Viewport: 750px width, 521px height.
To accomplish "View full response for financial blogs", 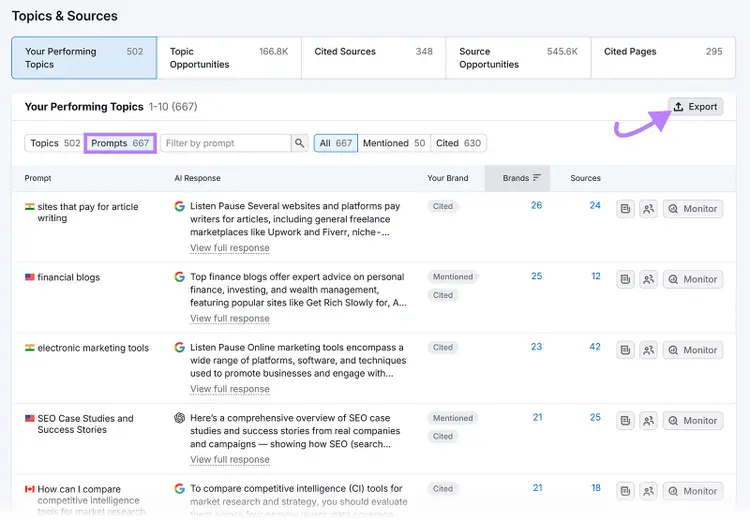I will pyautogui.click(x=230, y=318).
